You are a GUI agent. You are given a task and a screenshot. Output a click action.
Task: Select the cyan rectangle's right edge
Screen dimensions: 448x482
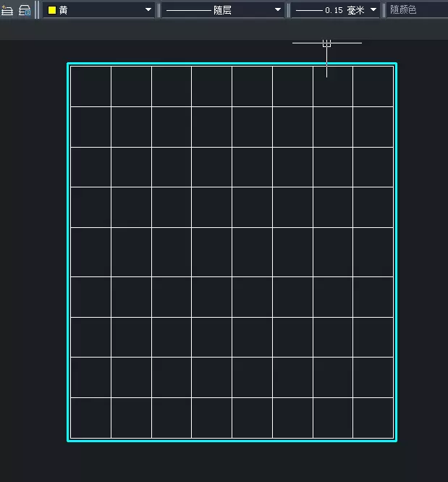coord(397,253)
